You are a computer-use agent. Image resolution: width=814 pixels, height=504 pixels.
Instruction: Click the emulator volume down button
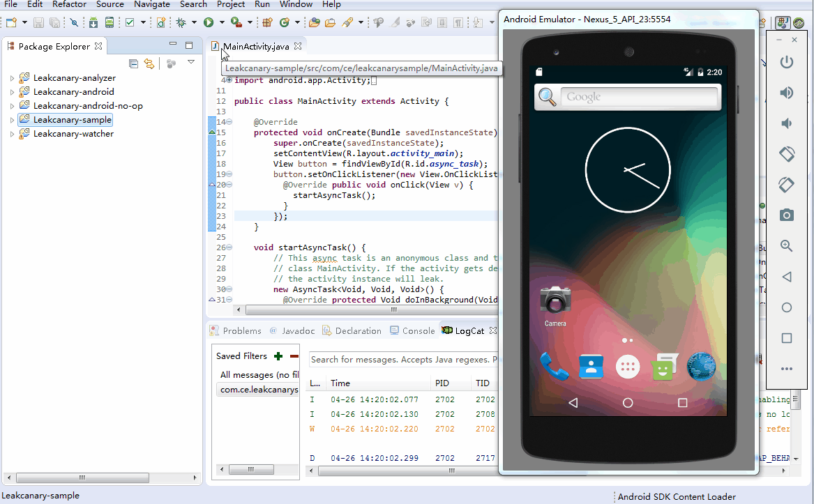pos(787,123)
